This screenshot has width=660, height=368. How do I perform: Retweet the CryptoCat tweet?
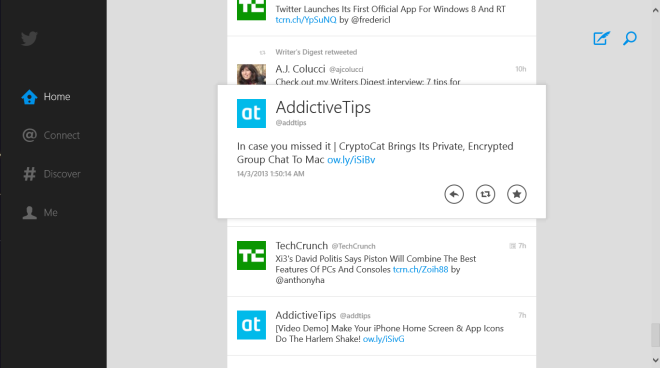485,194
